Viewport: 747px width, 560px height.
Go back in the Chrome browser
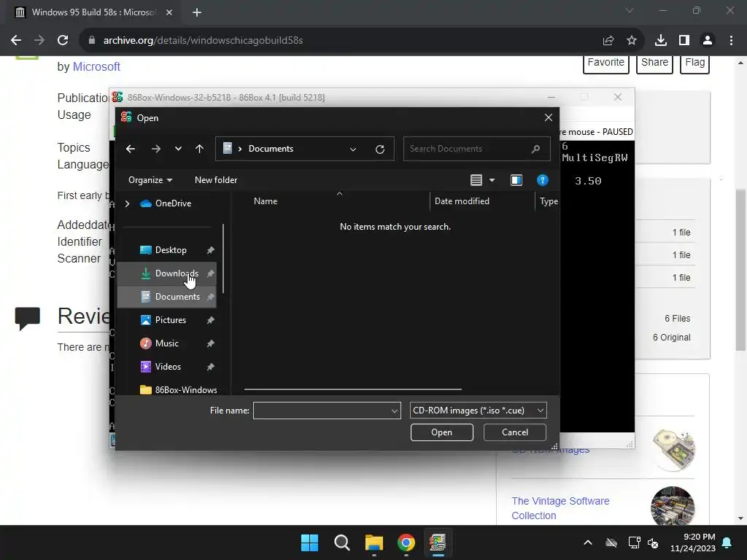pos(16,41)
